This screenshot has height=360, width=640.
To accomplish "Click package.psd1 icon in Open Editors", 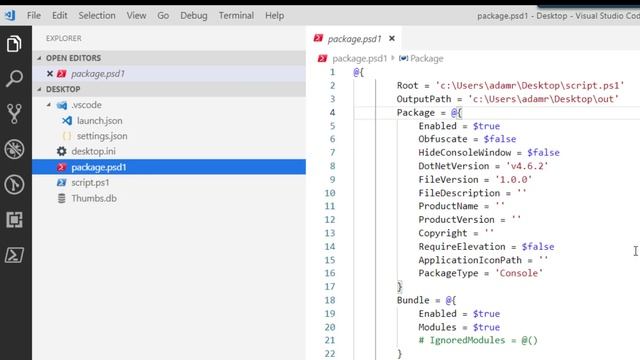I will pyautogui.click(x=62, y=74).
